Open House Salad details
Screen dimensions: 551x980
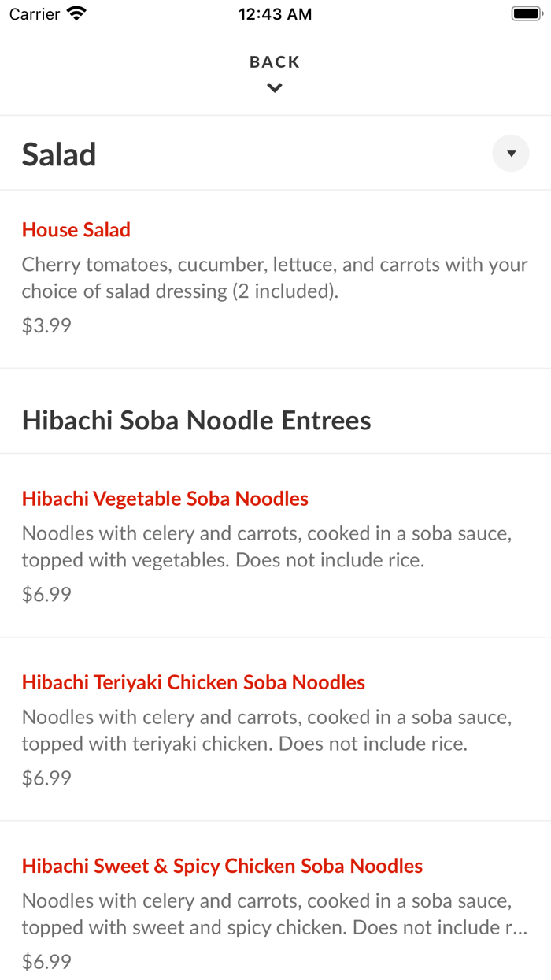click(x=76, y=229)
